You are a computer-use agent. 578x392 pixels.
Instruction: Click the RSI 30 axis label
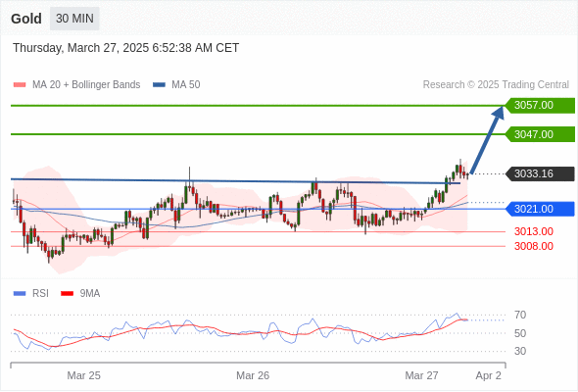(520, 351)
